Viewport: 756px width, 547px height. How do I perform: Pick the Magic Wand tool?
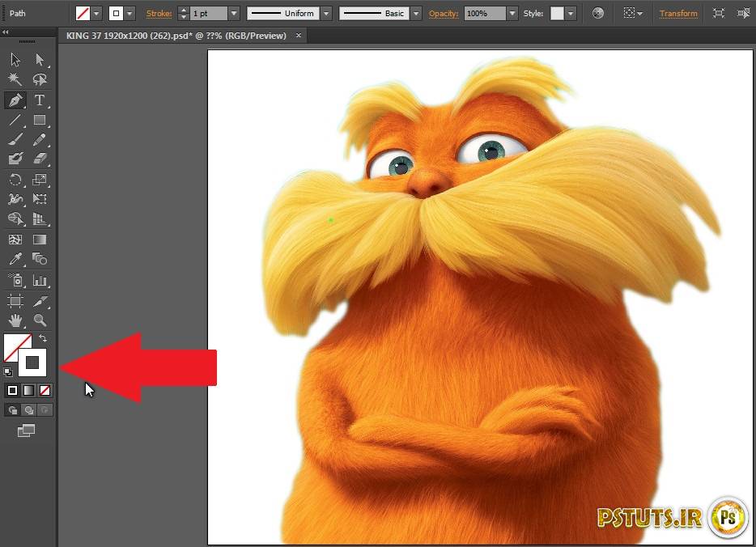pos(15,79)
